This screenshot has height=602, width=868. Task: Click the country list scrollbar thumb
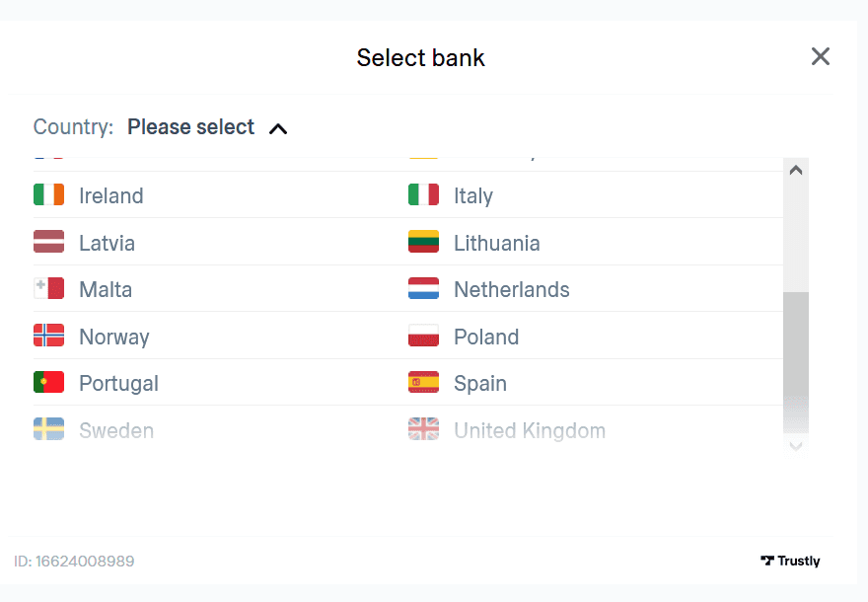click(795, 360)
